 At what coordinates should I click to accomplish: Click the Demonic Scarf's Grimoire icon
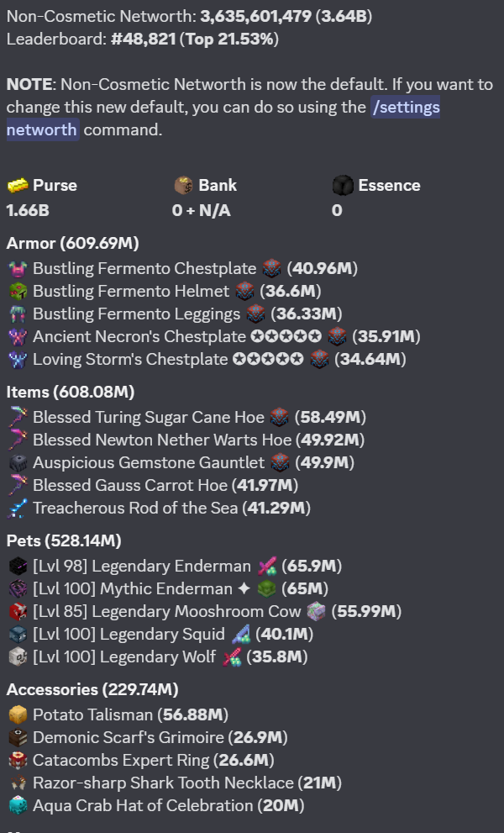coord(18,737)
